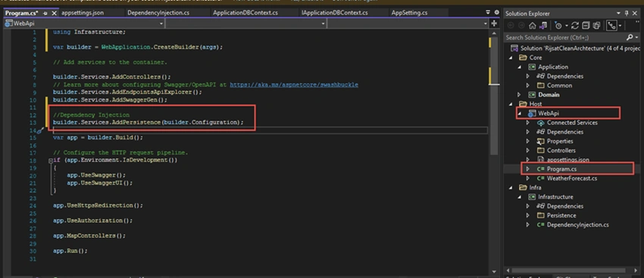Click the Solution Explorer horizontal scrollbar
644x278 pixels.
click(568, 270)
